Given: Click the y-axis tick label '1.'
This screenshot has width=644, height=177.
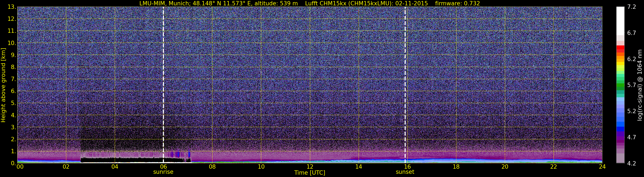Looking at the screenshot, I should tap(13, 151).
